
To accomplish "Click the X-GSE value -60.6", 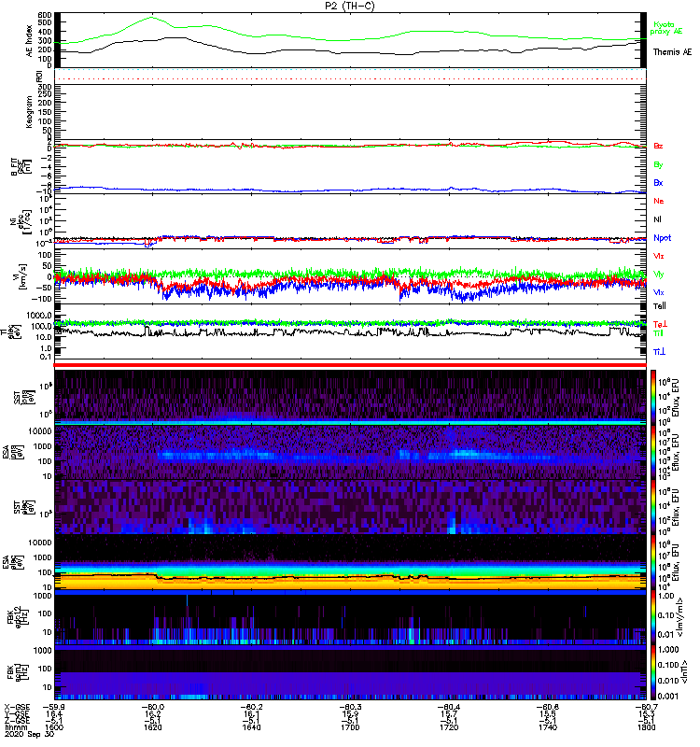I will [x=548, y=708].
